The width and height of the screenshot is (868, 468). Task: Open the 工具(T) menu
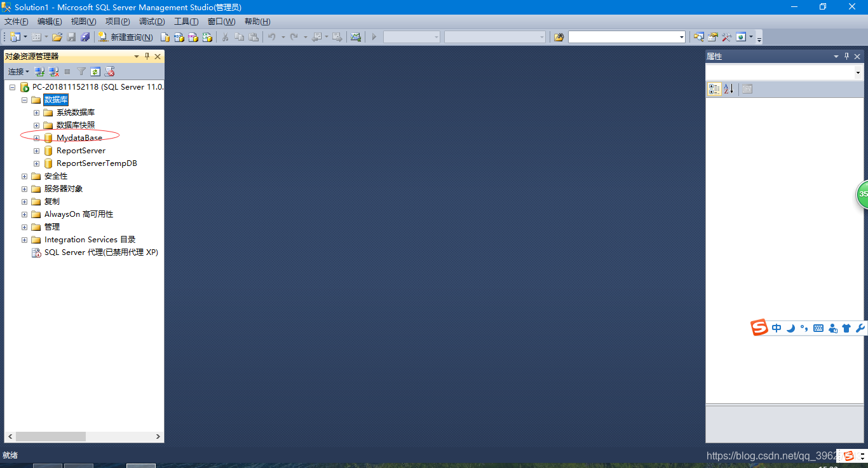pyautogui.click(x=186, y=22)
